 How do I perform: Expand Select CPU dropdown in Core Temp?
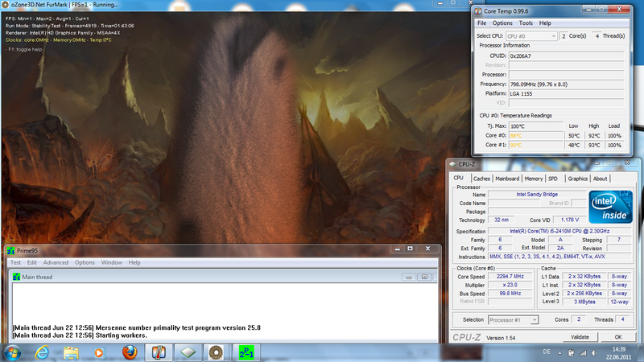pos(553,36)
